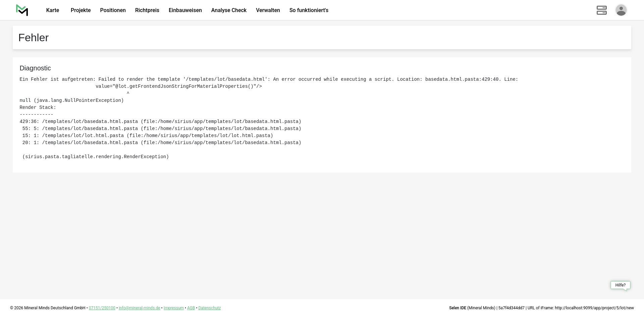Open the Verwalten menu

click(268, 10)
